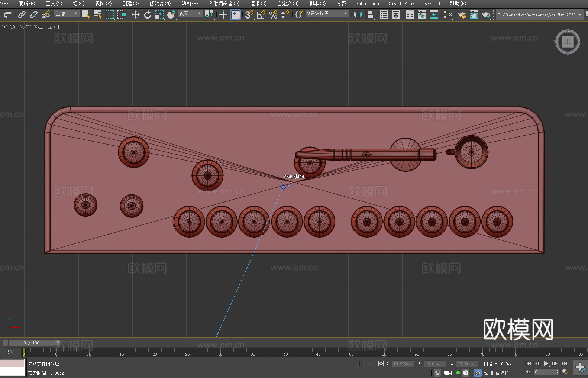Open the Layer Explorer

click(396, 14)
